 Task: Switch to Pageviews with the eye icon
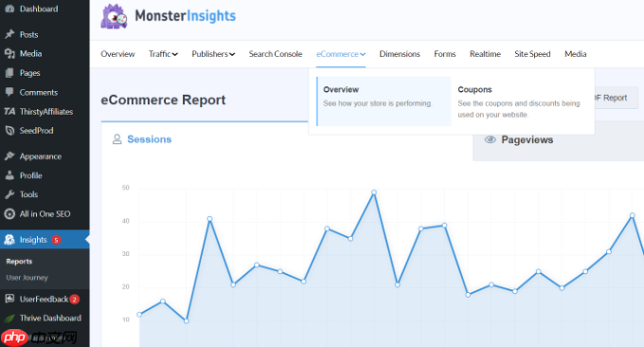point(490,139)
